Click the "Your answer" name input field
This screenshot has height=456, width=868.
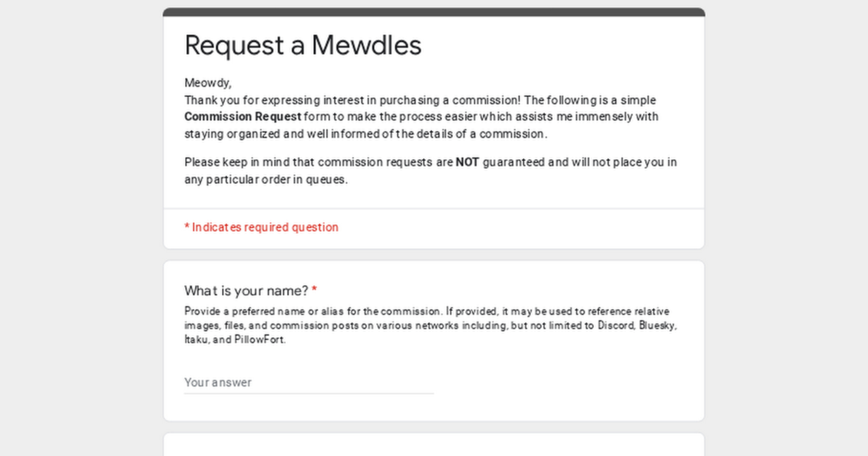point(308,383)
